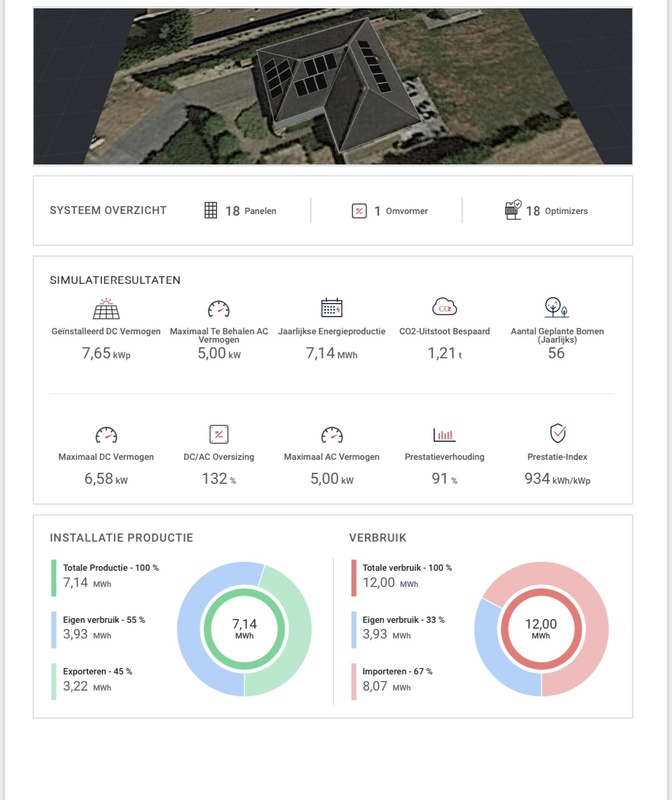Click the gauge icon above Maximaal DC Vermogen

[106, 435]
